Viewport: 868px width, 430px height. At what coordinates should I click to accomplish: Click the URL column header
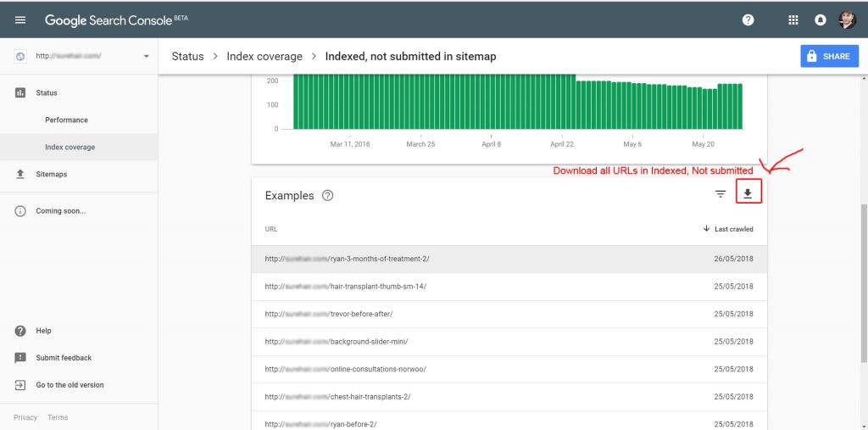(271, 229)
